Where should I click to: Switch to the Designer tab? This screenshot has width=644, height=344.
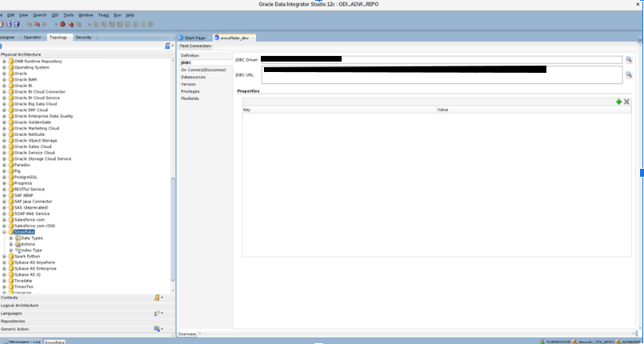point(7,38)
